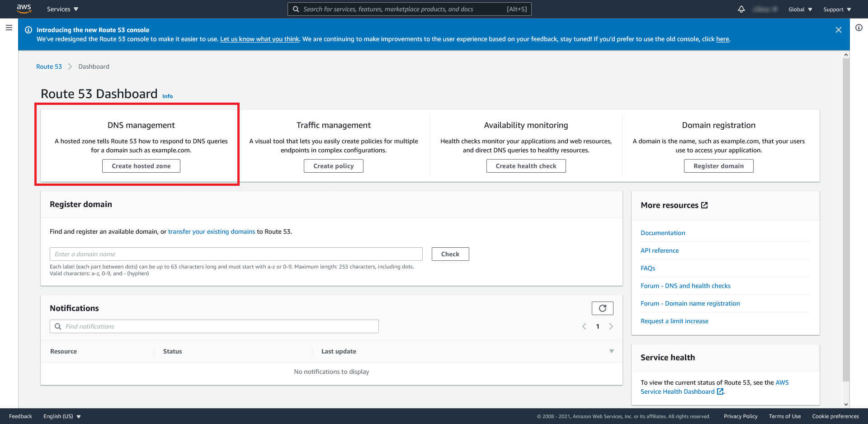Click the Last update column header
This screenshot has height=424, width=868.
pos(339,351)
